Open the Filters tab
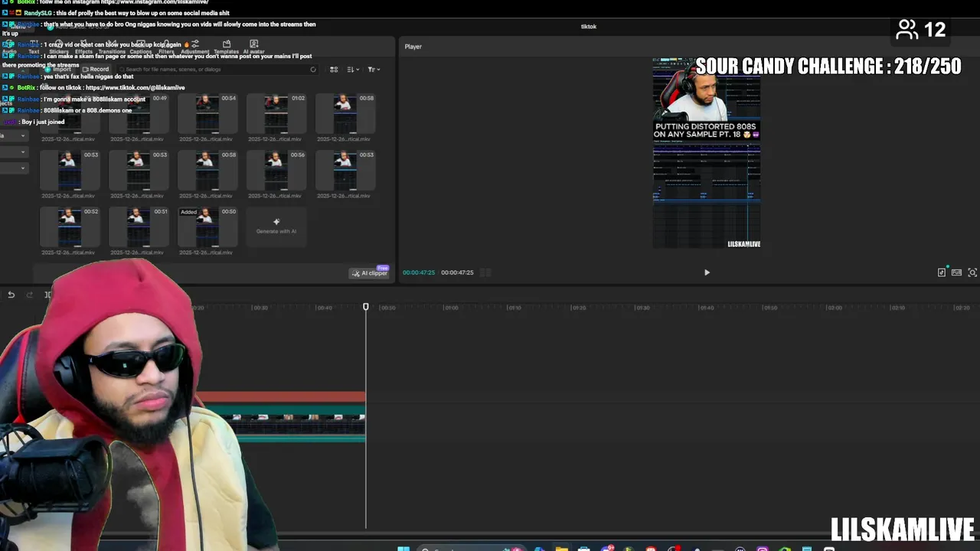The width and height of the screenshot is (980, 551). 166,47
